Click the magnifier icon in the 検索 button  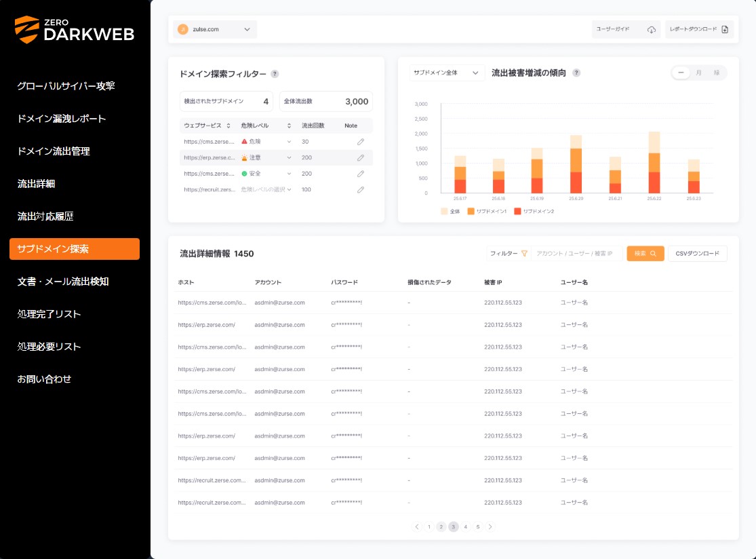[x=654, y=254]
